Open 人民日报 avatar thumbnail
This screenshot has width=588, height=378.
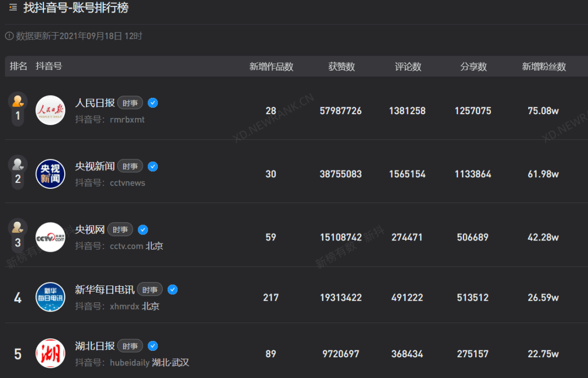tap(50, 110)
